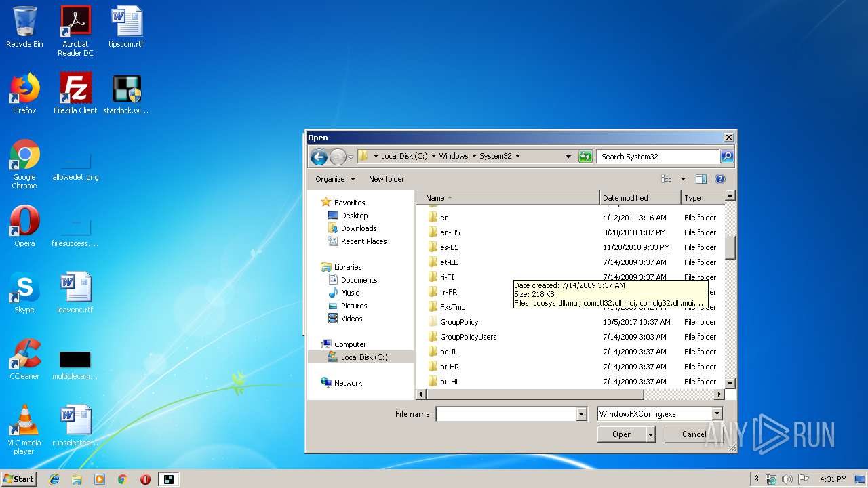Open address bar history dropdown
Image resolution: width=868 pixels, height=488 pixels.
pos(568,157)
